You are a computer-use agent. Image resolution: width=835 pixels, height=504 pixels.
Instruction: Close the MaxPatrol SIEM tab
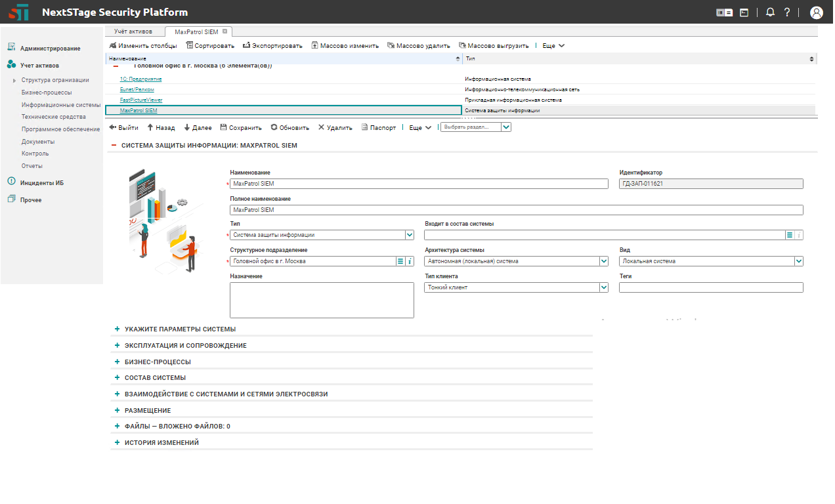[x=225, y=31]
